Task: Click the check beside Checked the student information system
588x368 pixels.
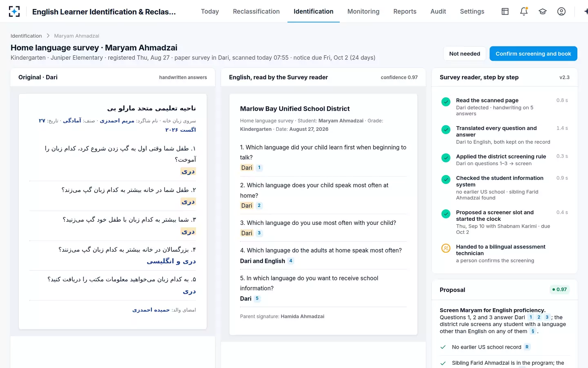Action: pyautogui.click(x=446, y=180)
